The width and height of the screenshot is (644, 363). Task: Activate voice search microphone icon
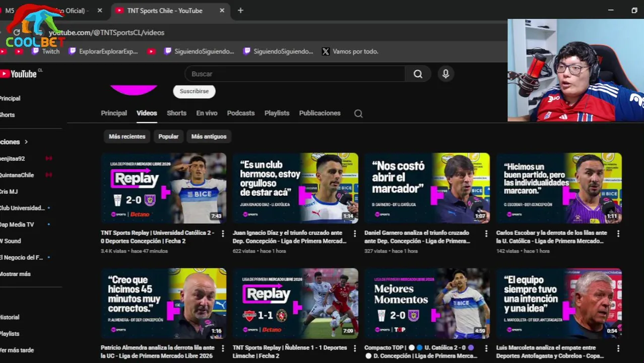click(445, 74)
